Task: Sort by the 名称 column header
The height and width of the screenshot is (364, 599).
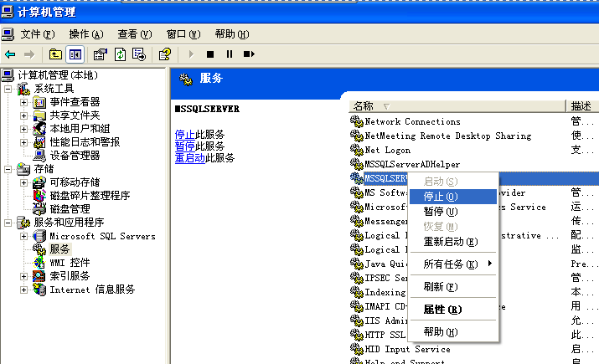Action: (457, 106)
